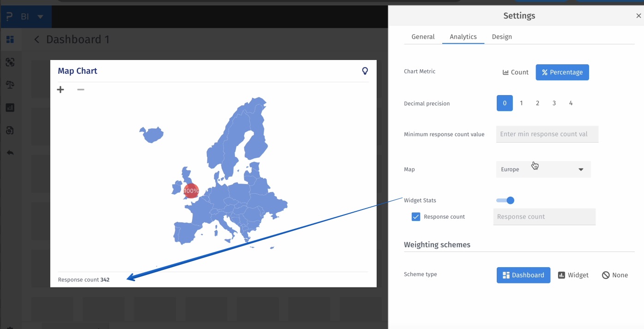This screenshot has height=329, width=644.
Task: Select decimal precision 1
Action: point(521,103)
